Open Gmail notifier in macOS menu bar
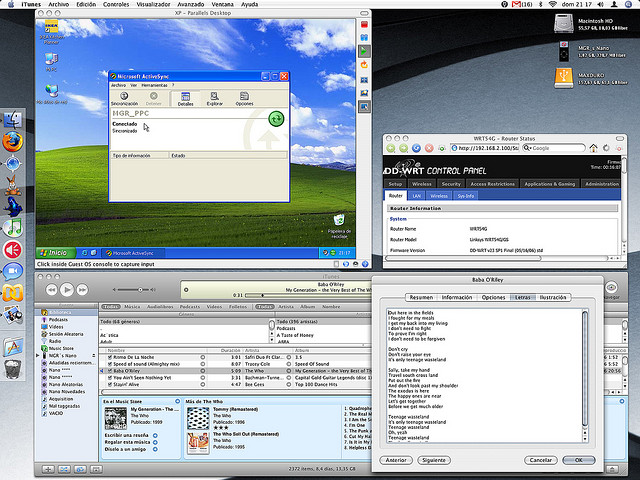Image resolution: width=640 pixels, height=480 pixels. click(x=522, y=4)
